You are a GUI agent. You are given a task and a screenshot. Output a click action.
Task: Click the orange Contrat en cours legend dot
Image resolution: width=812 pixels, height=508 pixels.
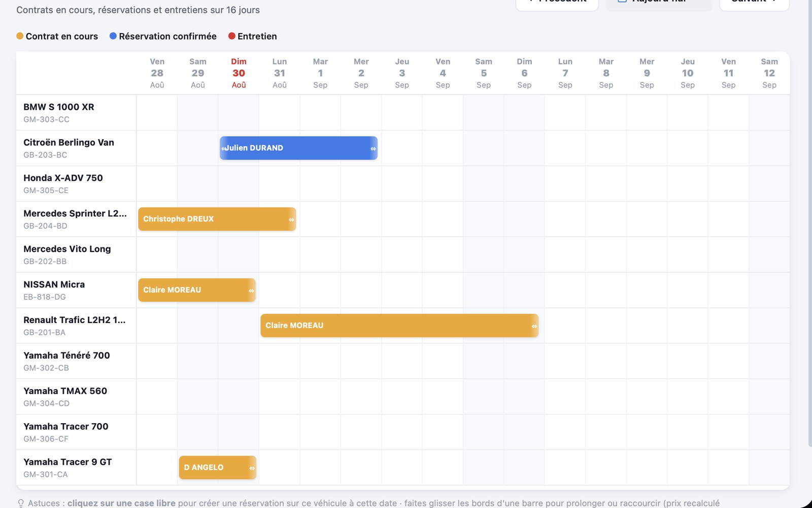pos(20,36)
